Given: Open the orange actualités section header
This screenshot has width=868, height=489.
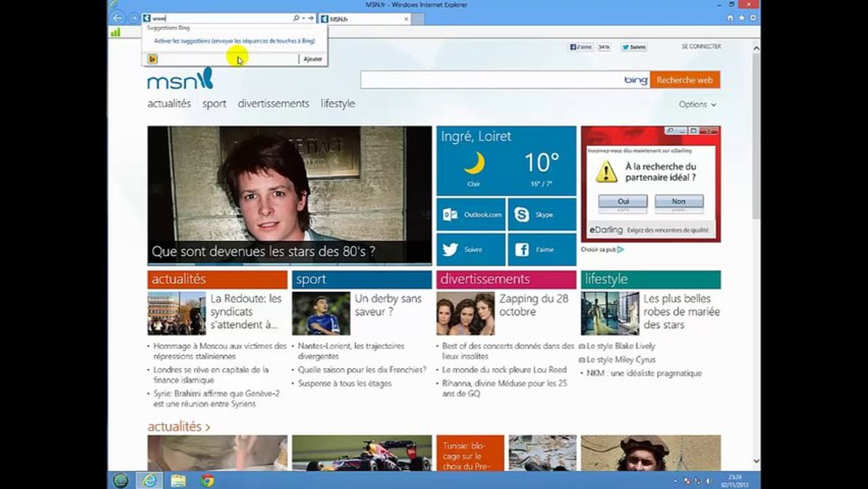Looking at the screenshot, I should pos(217,280).
